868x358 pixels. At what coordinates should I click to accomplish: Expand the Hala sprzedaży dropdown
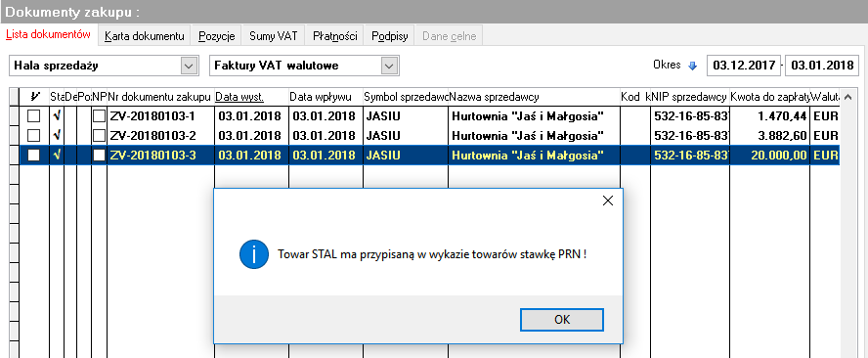click(x=190, y=66)
